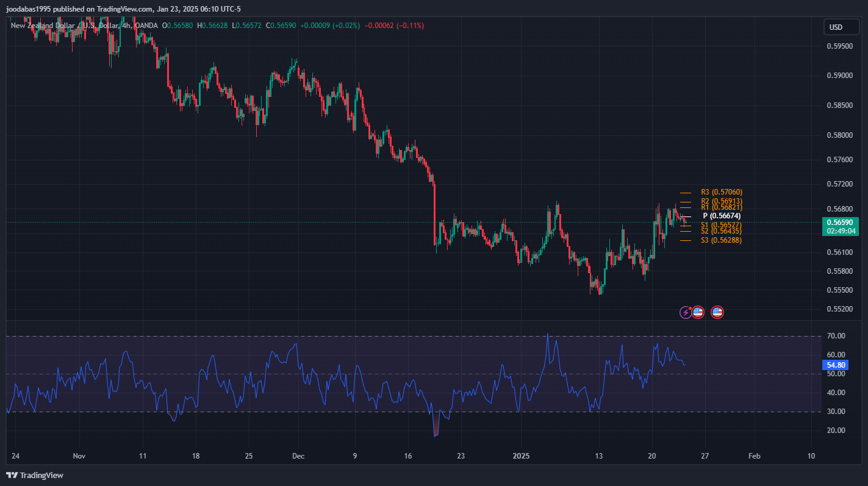Image resolution: width=868 pixels, height=486 pixels.
Task: Click the green current price tag on price axis
Action: (x=841, y=223)
